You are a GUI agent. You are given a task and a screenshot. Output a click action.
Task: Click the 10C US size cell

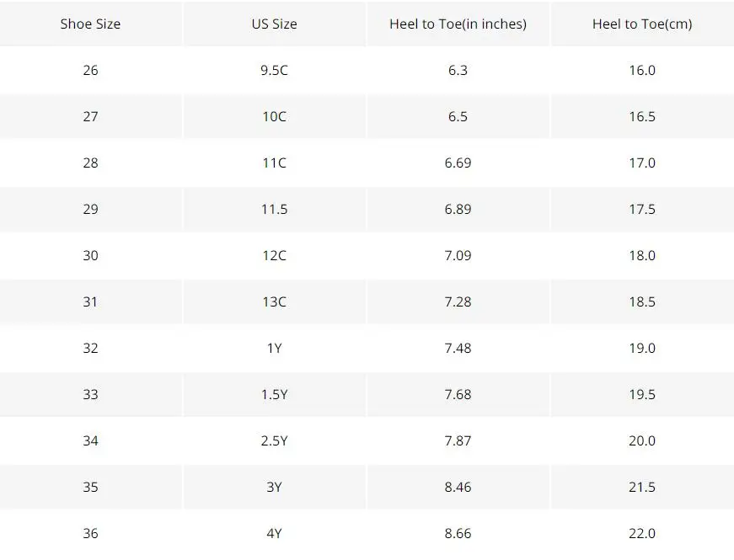[275, 116]
